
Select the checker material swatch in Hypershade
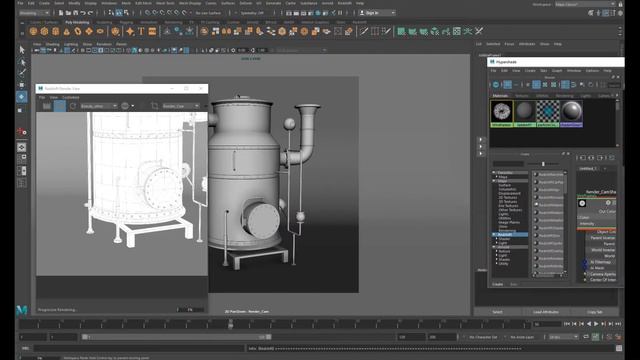[x=548, y=113]
